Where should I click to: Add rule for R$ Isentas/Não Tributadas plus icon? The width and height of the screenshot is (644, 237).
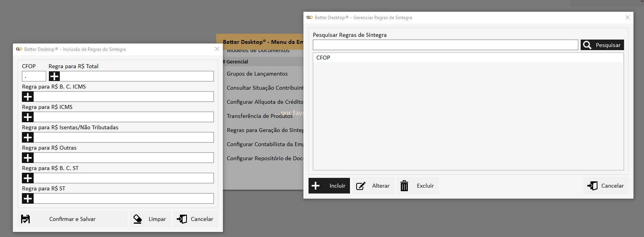click(x=28, y=137)
